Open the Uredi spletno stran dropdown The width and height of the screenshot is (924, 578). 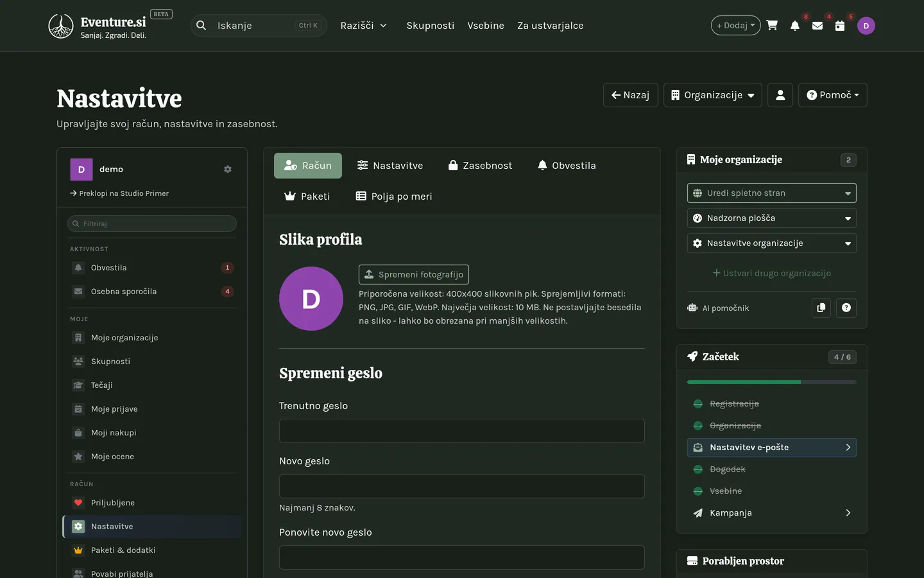[x=772, y=193]
